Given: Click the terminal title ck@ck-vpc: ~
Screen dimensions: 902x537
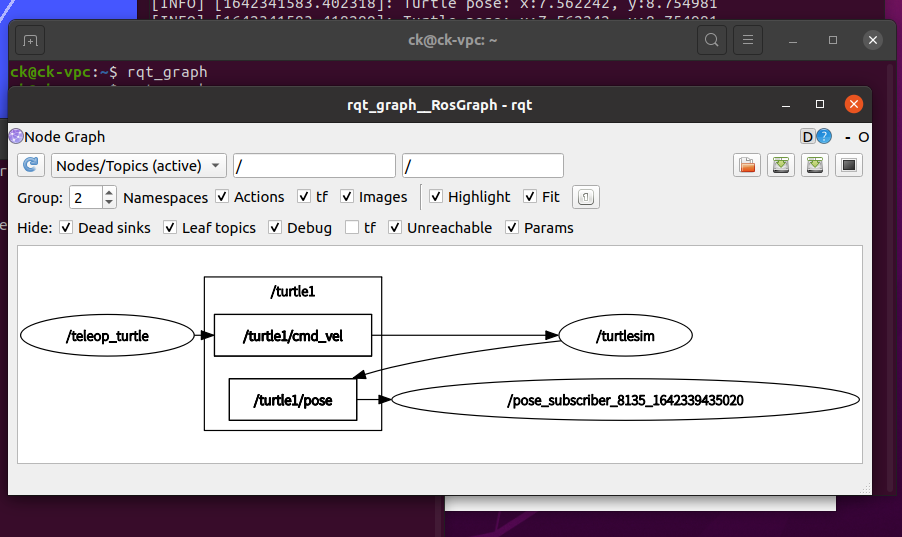Looking at the screenshot, I should pyautogui.click(x=453, y=40).
